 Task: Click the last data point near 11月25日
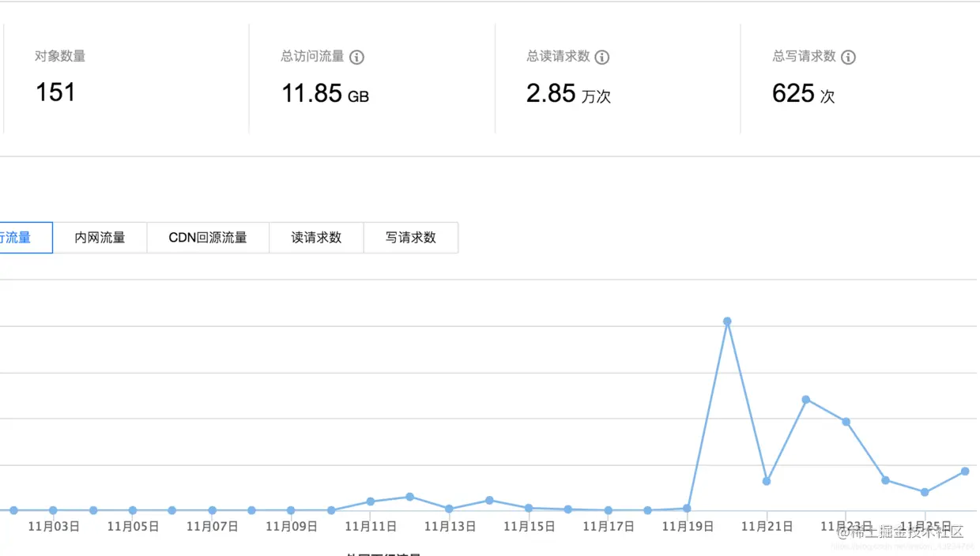pos(963,471)
